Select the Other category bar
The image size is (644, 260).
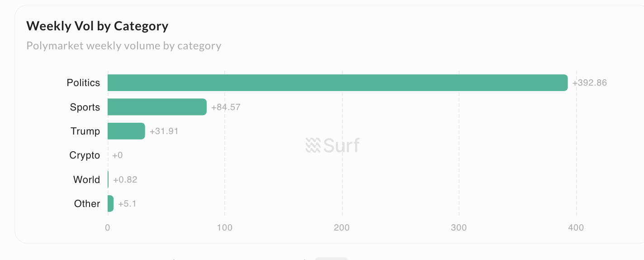click(x=110, y=204)
